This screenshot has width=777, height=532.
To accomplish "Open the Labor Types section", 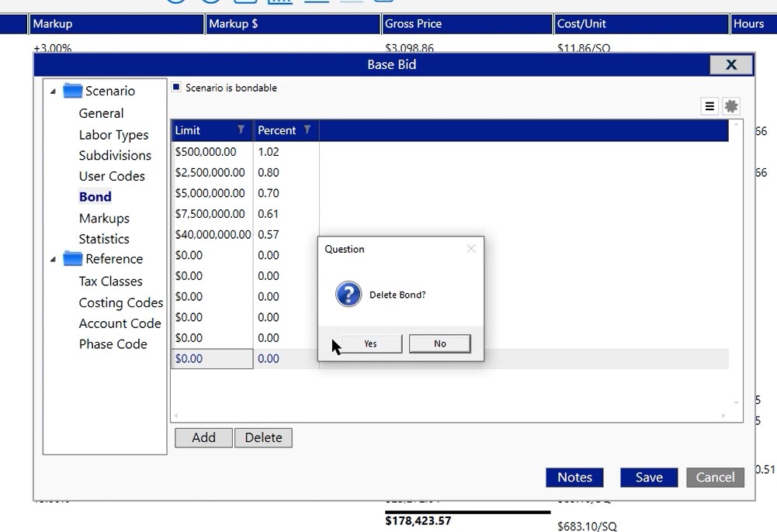I will click(113, 135).
